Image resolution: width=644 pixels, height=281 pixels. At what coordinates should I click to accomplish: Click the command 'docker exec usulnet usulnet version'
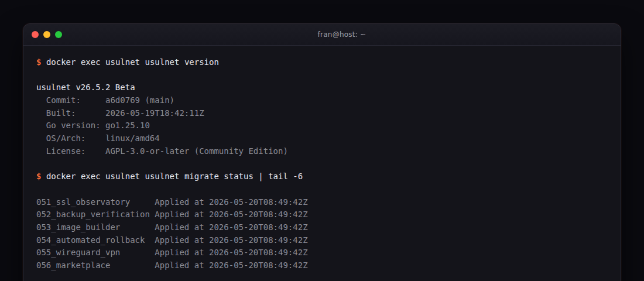132,62
